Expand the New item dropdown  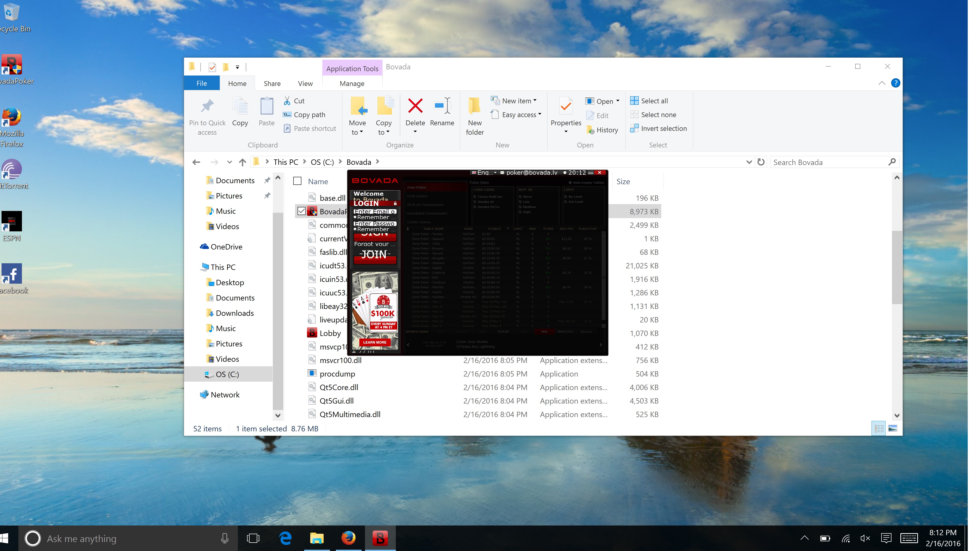[535, 101]
